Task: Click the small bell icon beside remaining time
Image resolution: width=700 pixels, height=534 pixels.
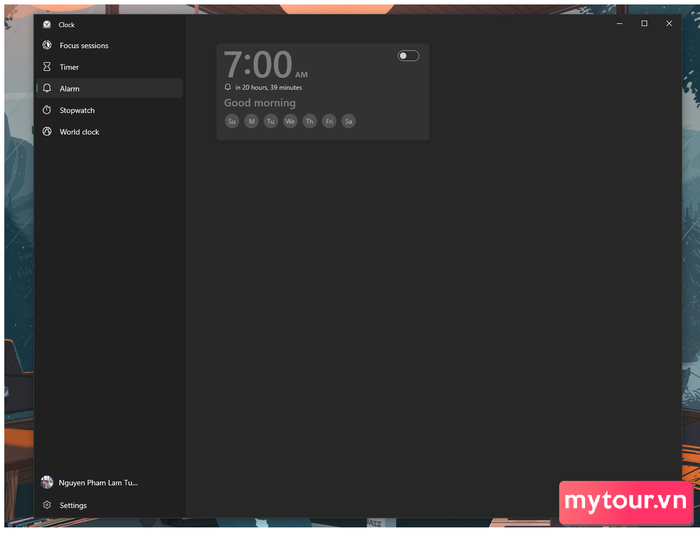Action: pos(228,87)
